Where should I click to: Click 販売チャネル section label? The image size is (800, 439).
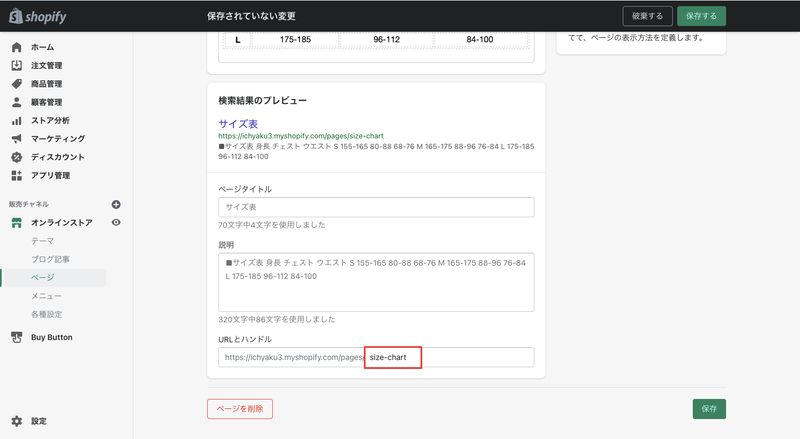[x=29, y=204]
